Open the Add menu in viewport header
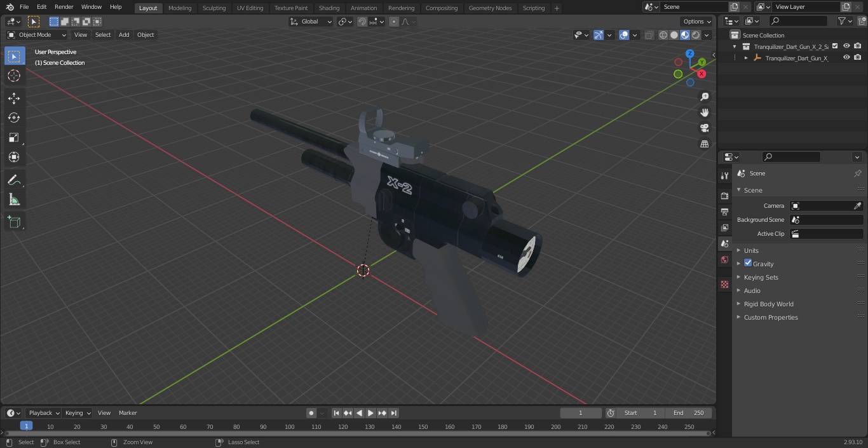This screenshot has width=868, height=448. coord(124,35)
